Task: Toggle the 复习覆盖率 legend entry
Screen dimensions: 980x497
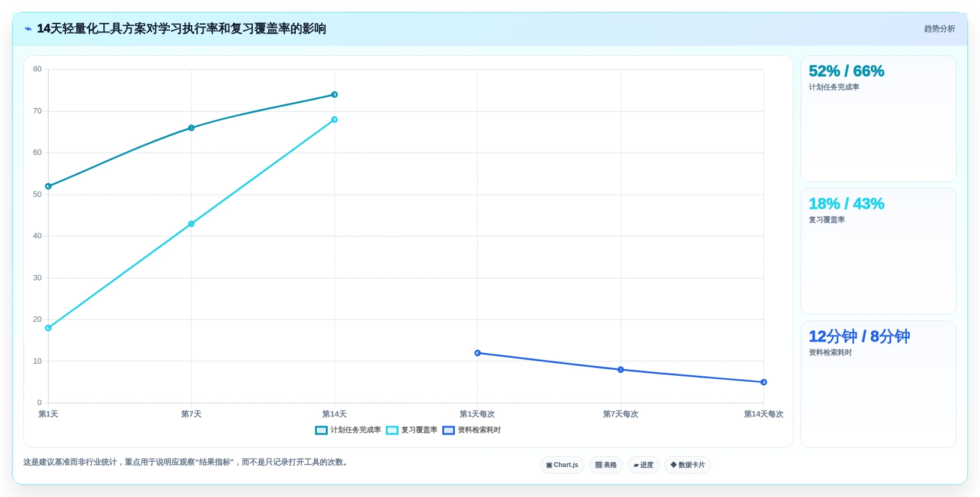Action: click(x=412, y=430)
